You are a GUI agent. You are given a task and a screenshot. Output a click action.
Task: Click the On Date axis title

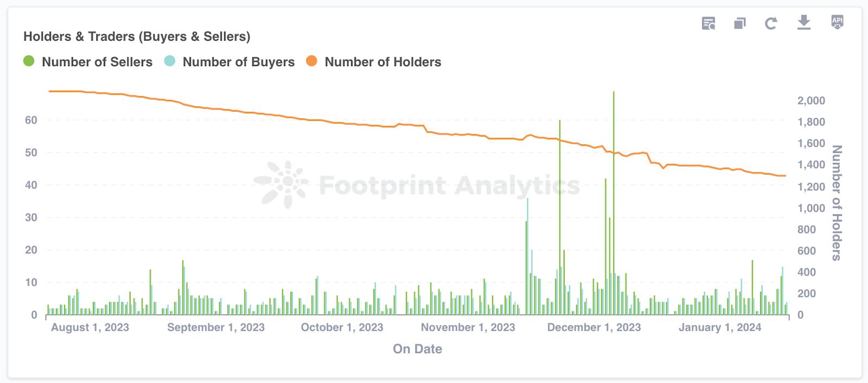[x=418, y=349]
